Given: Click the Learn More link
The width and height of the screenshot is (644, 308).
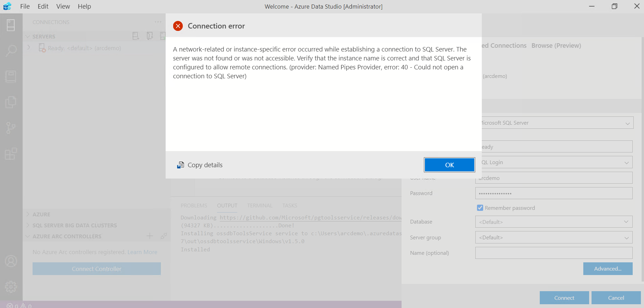Looking at the screenshot, I should (142, 252).
